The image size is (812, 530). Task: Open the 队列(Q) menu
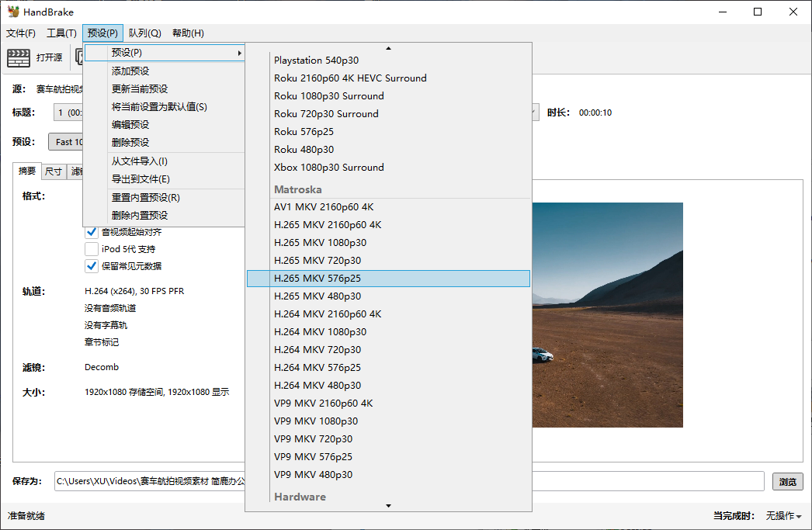pos(144,33)
